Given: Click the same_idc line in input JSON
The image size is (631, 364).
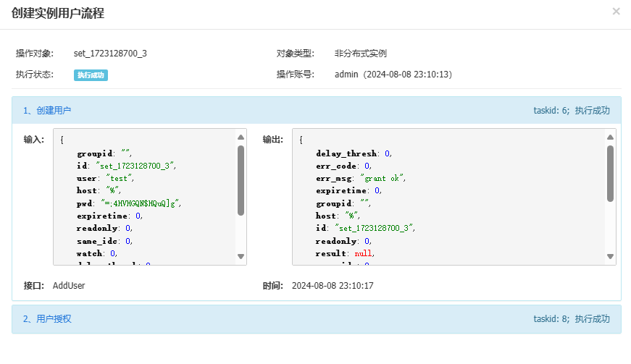Looking at the screenshot, I should pyautogui.click(x=104, y=241).
